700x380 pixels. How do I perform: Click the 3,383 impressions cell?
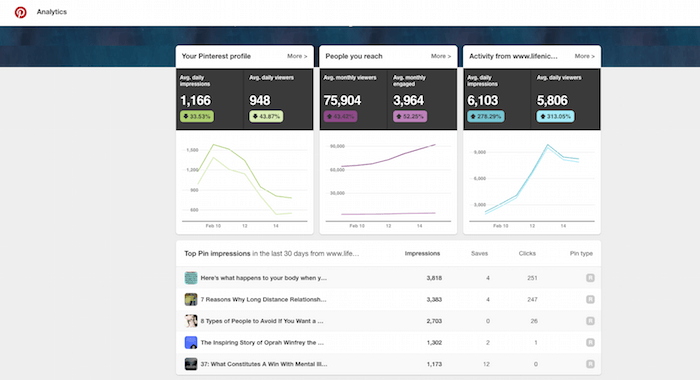point(434,299)
